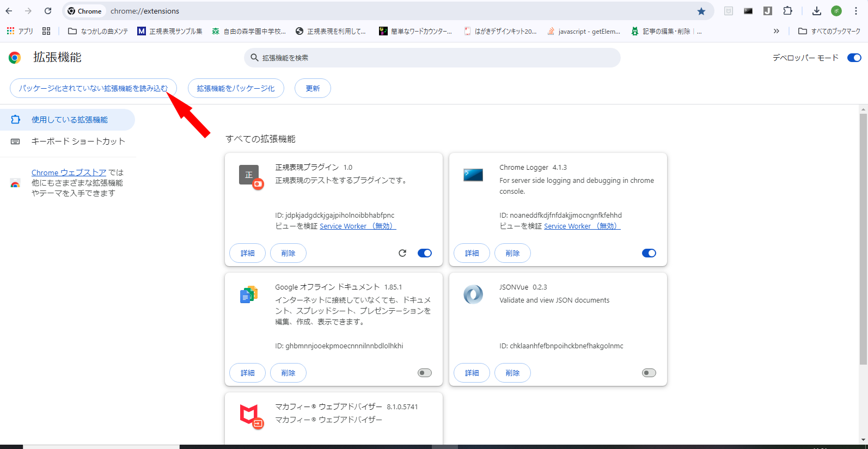Disable the 正規表現プラグイン toggle

pyautogui.click(x=425, y=253)
